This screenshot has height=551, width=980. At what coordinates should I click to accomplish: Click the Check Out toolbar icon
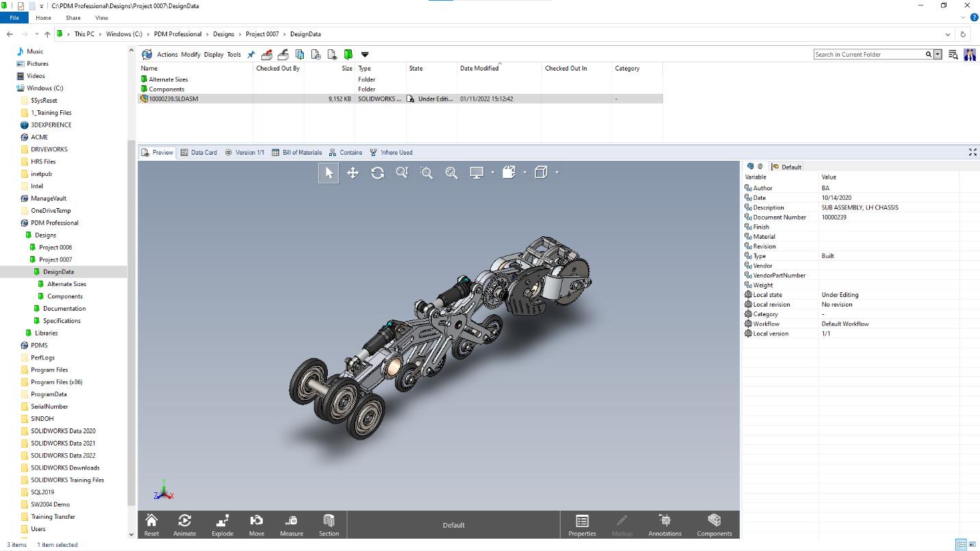267,54
